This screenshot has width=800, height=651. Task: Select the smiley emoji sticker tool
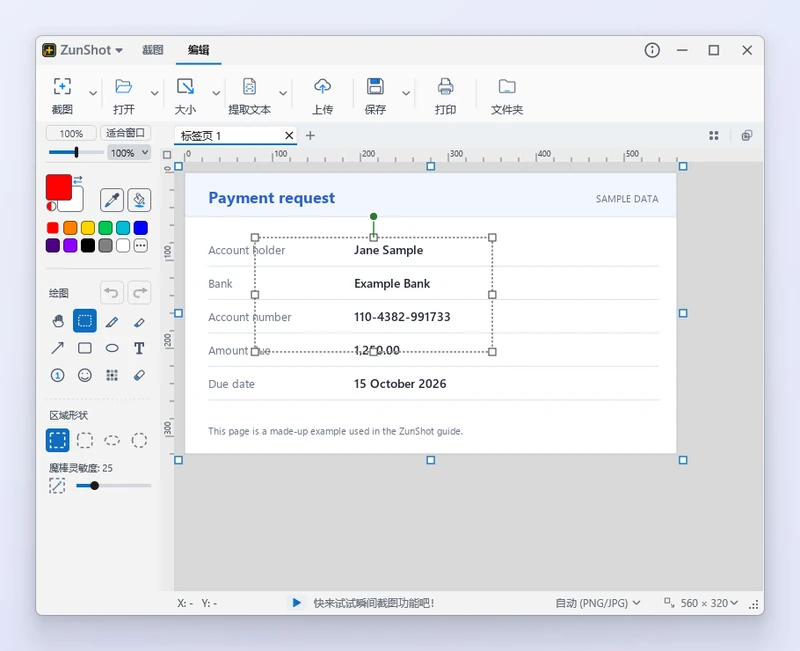[85, 375]
